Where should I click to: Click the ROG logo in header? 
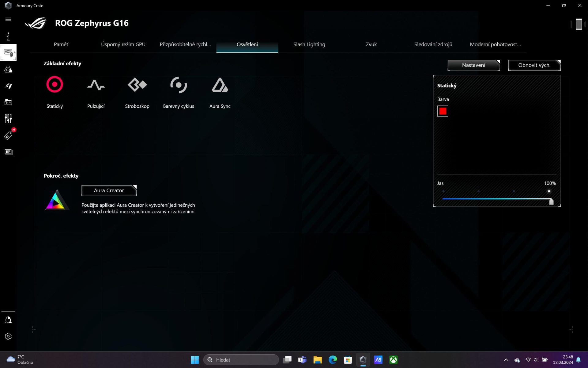(x=36, y=23)
